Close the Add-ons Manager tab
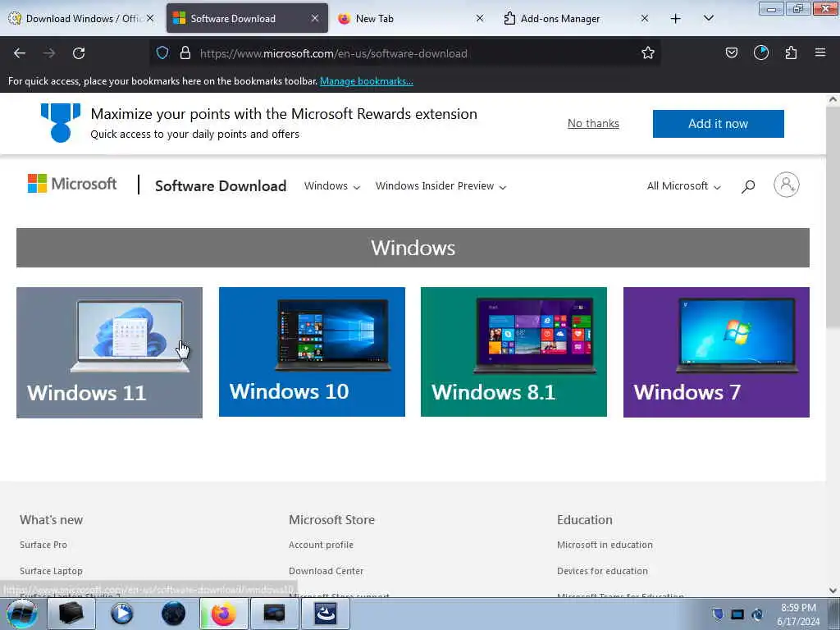 645,18
